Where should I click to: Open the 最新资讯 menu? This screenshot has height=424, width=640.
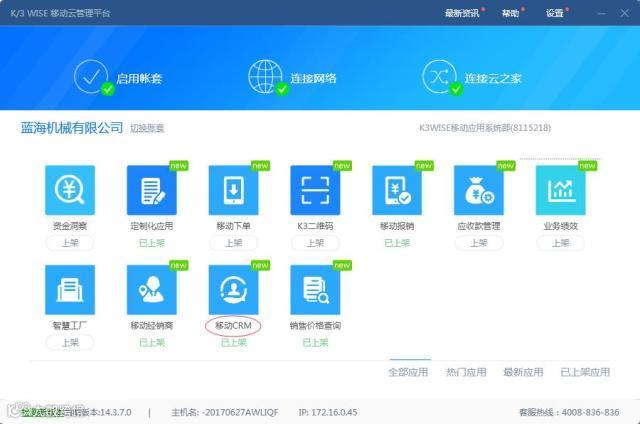(x=462, y=13)
